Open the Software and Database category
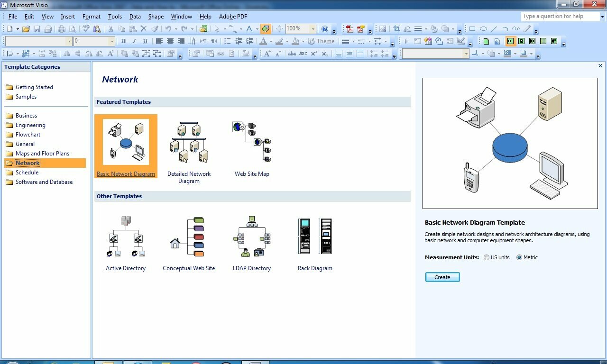The image size is (607, 364). [x=44, y=182]
